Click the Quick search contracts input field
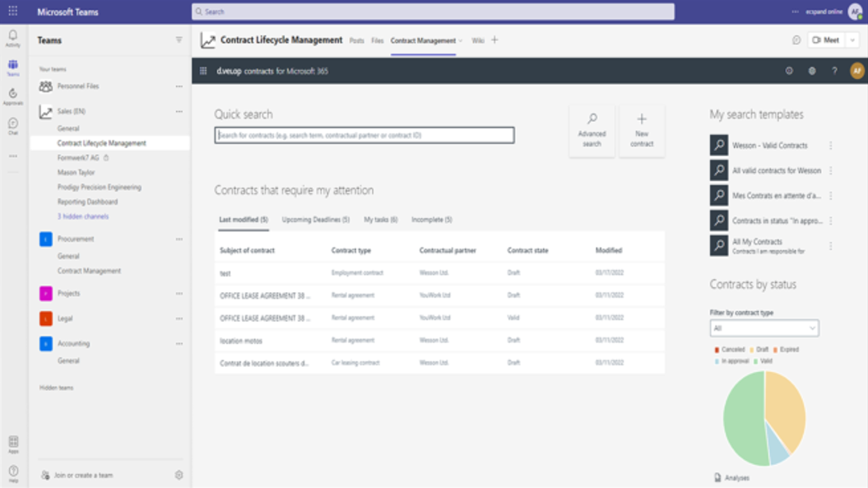 pos(364,135)
